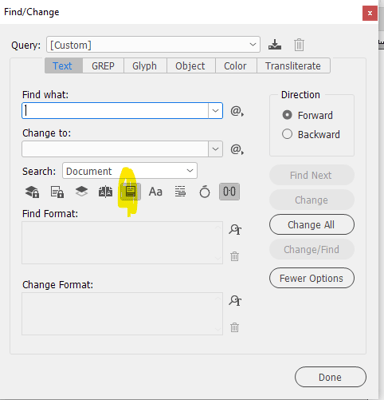Click the Delete Query trash icon

[x=299, y=45]
